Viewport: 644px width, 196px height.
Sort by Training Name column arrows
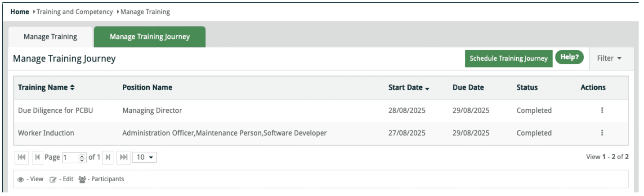click(x=72, y=88)
